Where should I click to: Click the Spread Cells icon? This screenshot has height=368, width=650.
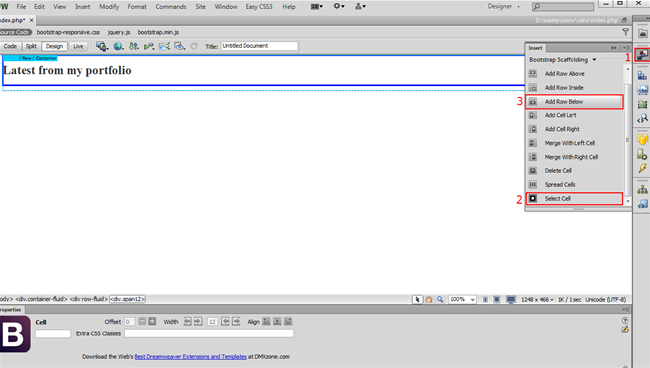[533, 184]
